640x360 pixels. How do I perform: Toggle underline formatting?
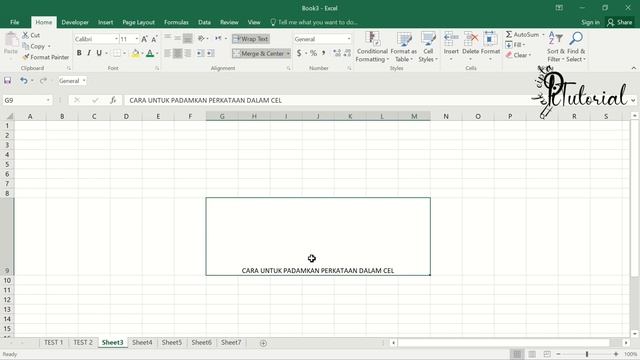pyautogui.click(x=99, y=53)
